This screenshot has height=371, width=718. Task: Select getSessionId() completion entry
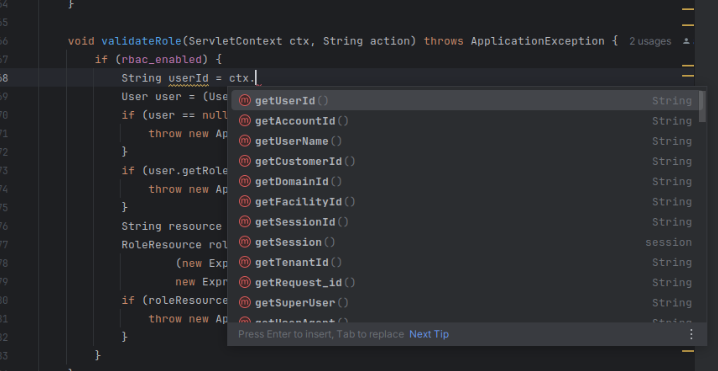coord(466,222)
